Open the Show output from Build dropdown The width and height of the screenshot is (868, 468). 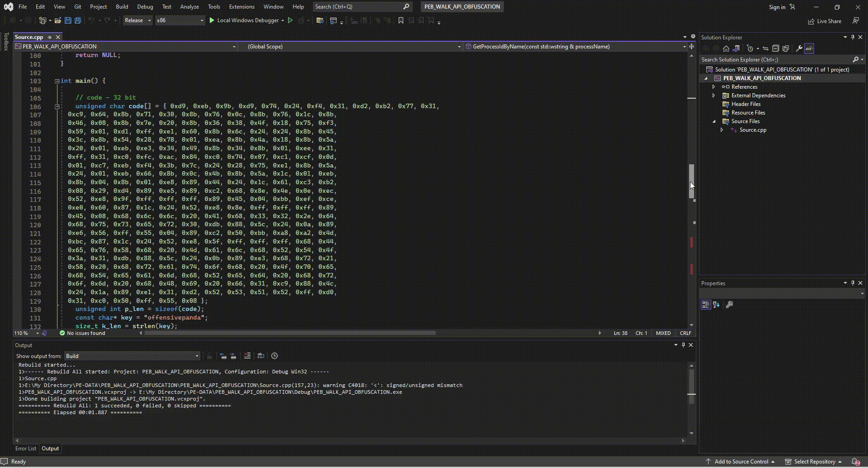tap(132, 356)
